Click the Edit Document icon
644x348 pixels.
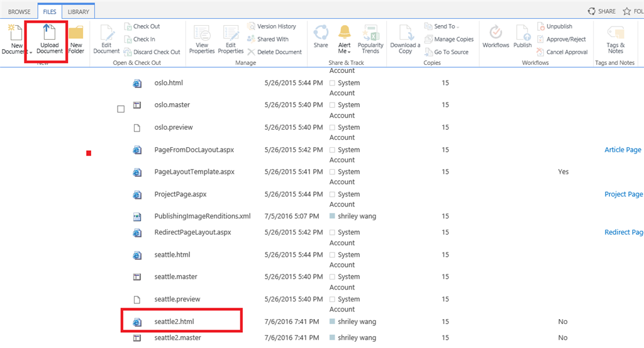tap(106, 40)
